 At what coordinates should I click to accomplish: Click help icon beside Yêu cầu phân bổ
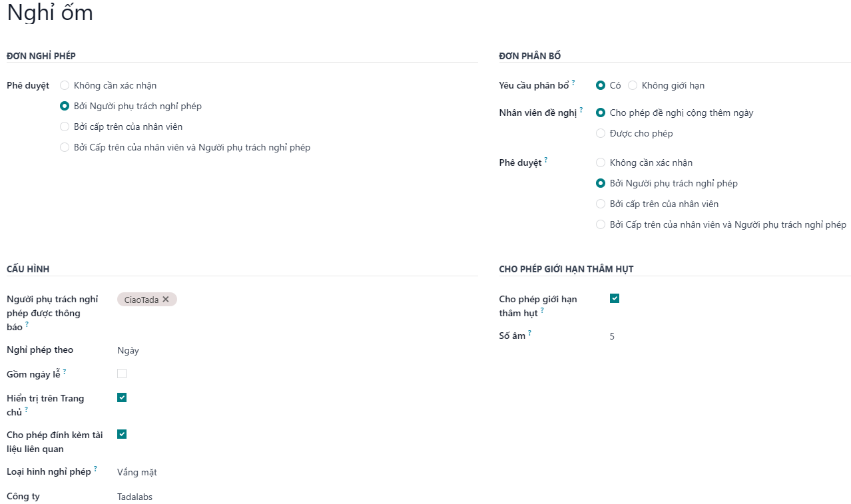click(x=573, y=83)
